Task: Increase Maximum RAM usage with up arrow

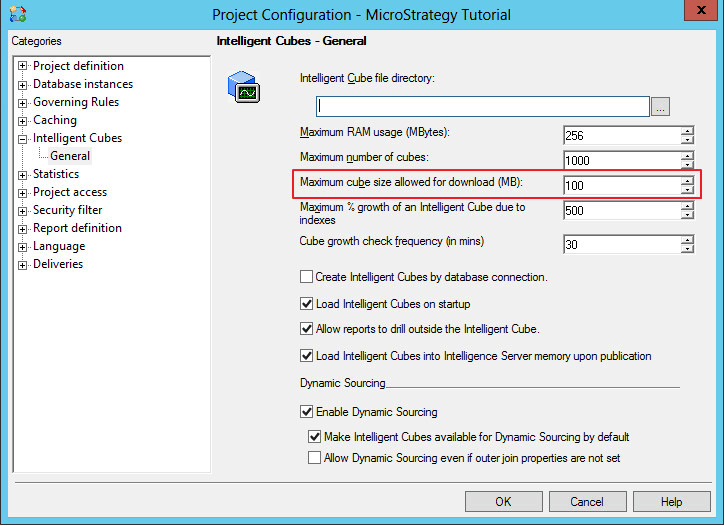Action: point(688,131)
